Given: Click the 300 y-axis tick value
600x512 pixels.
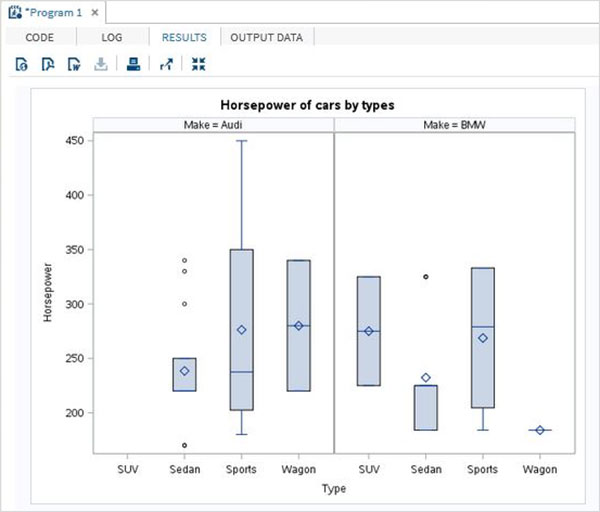Looking at the screenshot, I should 74,304.
